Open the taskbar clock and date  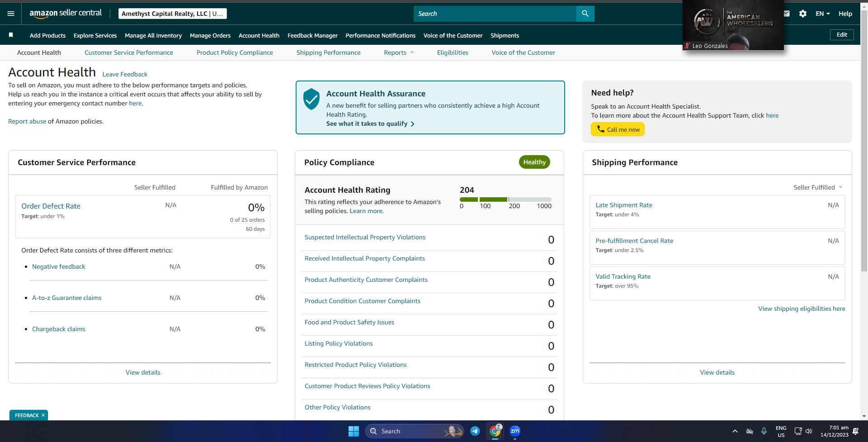coord(835,431)
